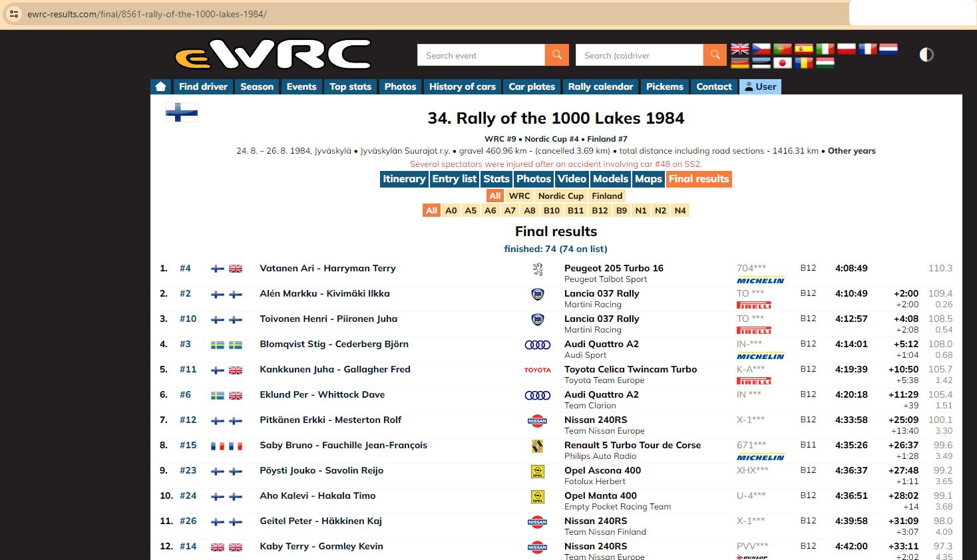977x560 pixels.
Task: Filter results to Nordic Cup championship
Action: [560, 196]
